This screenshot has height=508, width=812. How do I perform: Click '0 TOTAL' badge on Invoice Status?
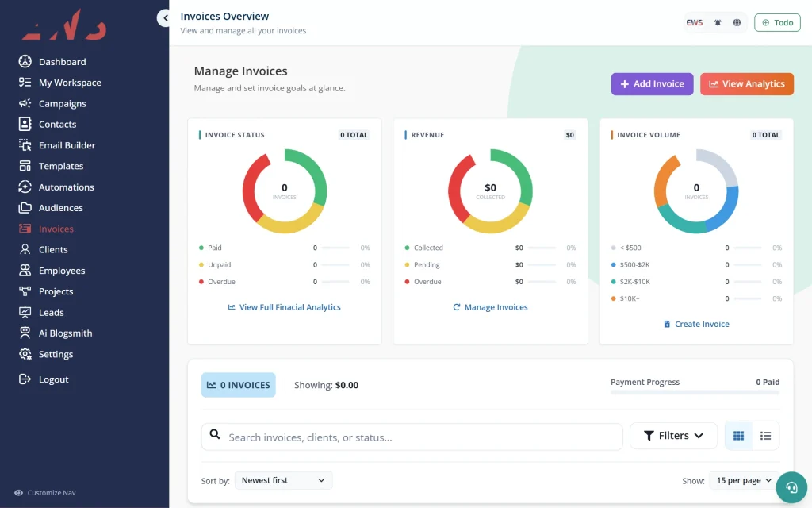(354, 135)
